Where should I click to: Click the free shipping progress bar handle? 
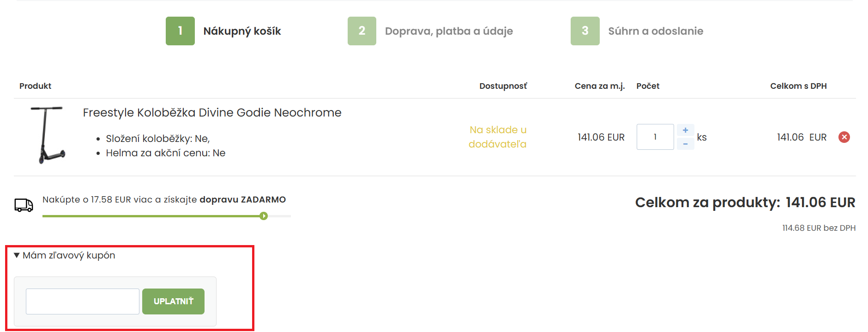pos(264,216)
